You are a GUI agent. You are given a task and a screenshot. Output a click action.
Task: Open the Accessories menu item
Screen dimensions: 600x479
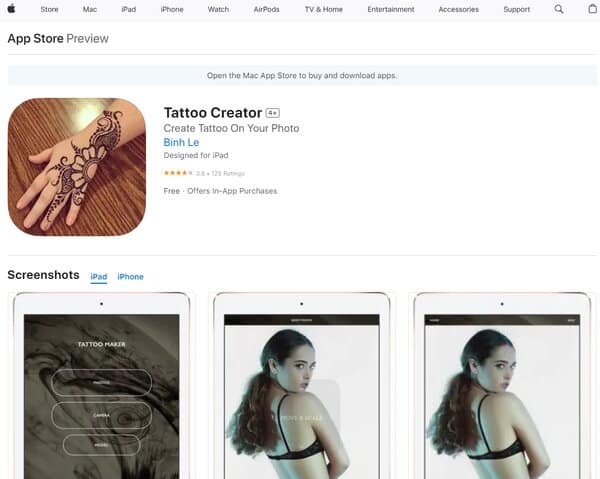(x=458, y=10)
